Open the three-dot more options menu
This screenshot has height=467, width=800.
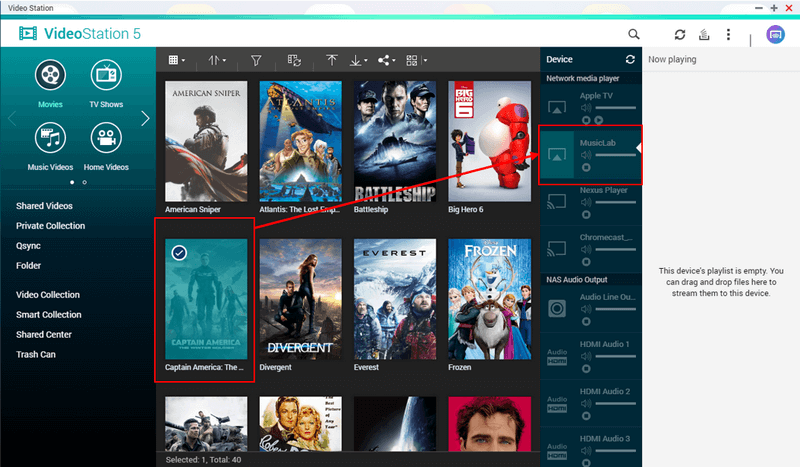tap(728, 34)
